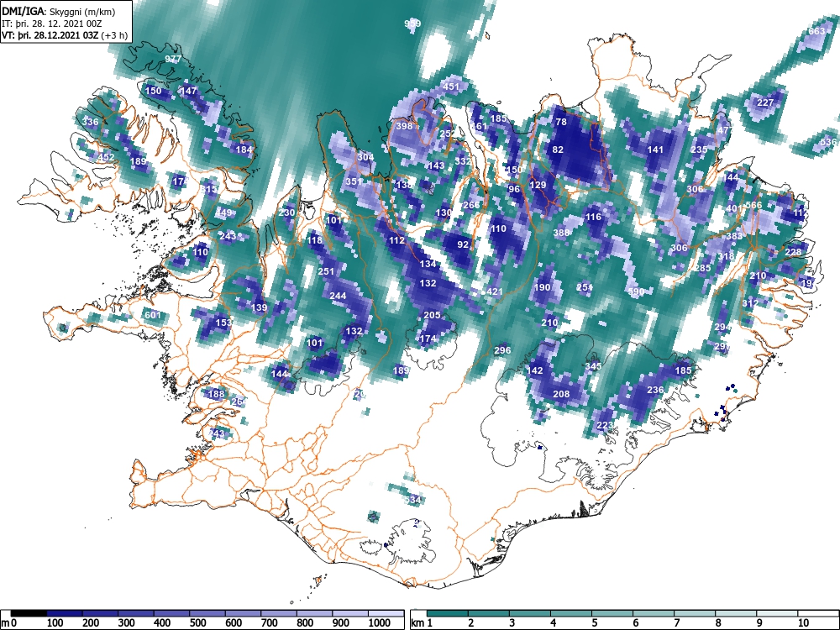Click the 227 visibility label
The width and height of the screenshot is (840, 630).
click(765, 102)
